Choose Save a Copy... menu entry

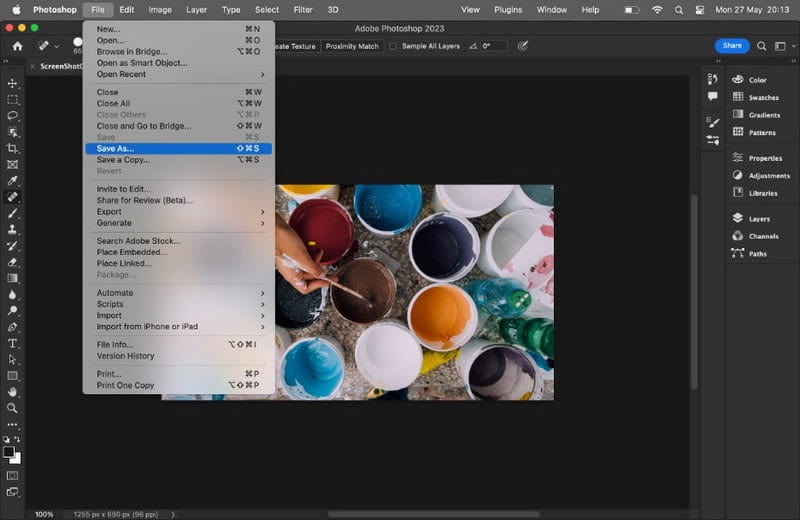click(x=179, y=160)
